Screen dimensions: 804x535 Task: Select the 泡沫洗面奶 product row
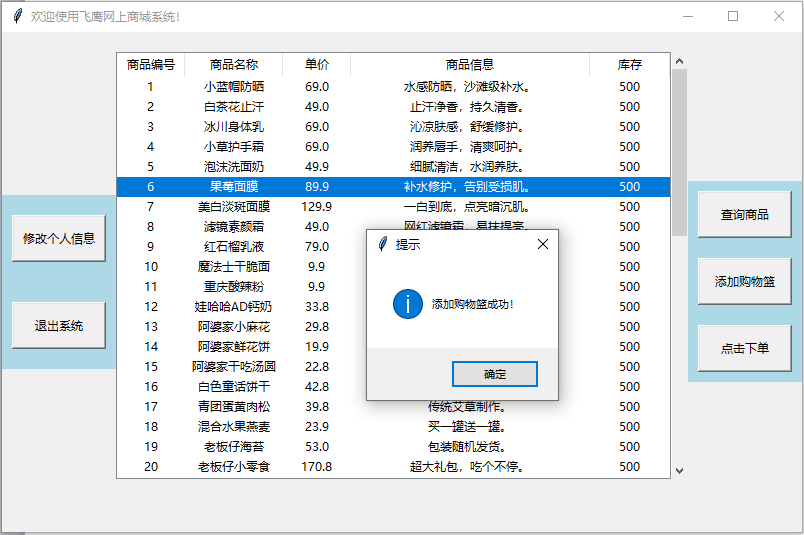(x=393, y=167)
